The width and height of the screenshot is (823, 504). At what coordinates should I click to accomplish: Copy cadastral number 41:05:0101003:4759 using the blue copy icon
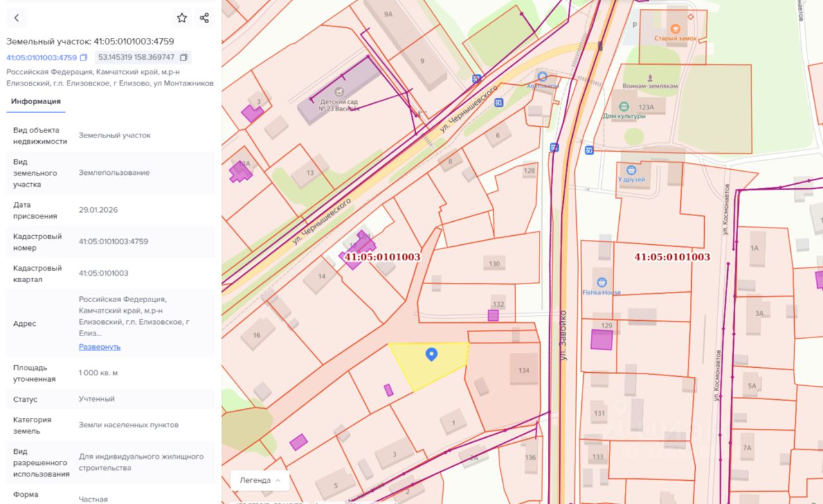(84, 58)
